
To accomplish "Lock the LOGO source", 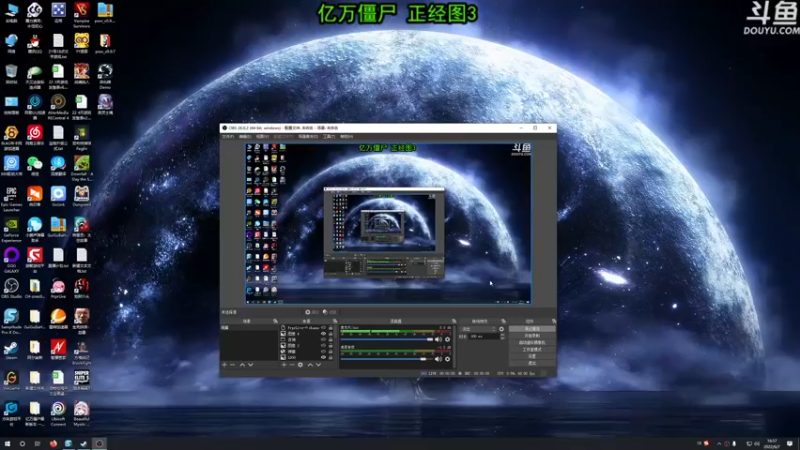I will 331,357.
